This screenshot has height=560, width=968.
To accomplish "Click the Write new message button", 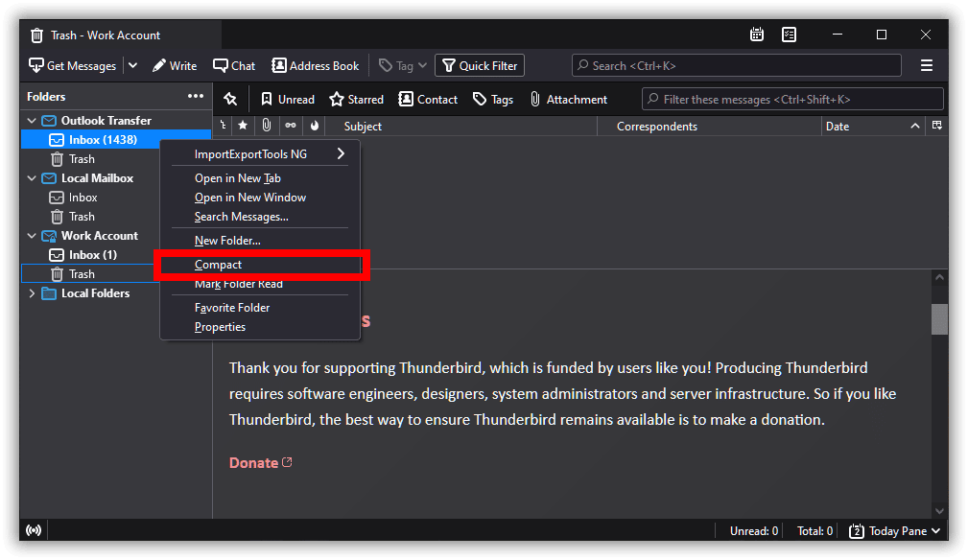I will (x=174, y=65).
